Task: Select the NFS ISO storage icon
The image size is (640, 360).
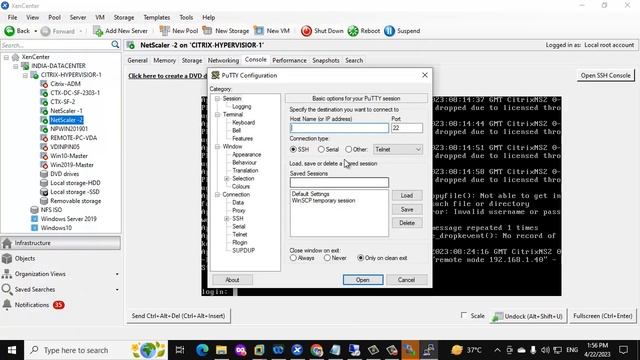Action: pos(35,210)
